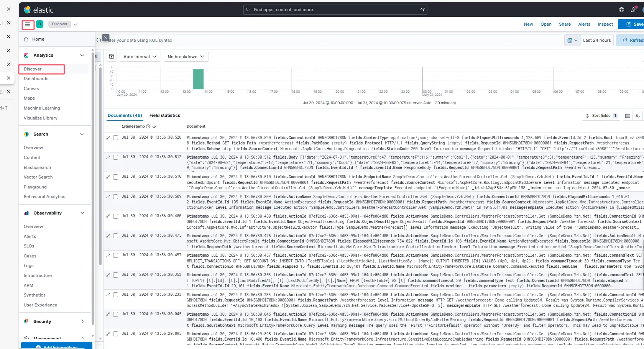
Task: Open the newsfeed notifications icon
Action: pyautogui.click(x=634, y=10)
